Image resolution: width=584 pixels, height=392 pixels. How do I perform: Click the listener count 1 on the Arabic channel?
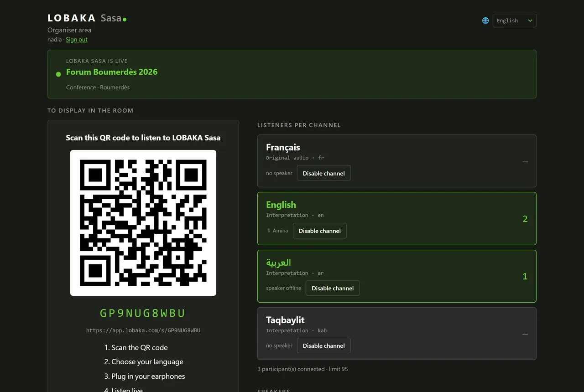pos(525,276)
